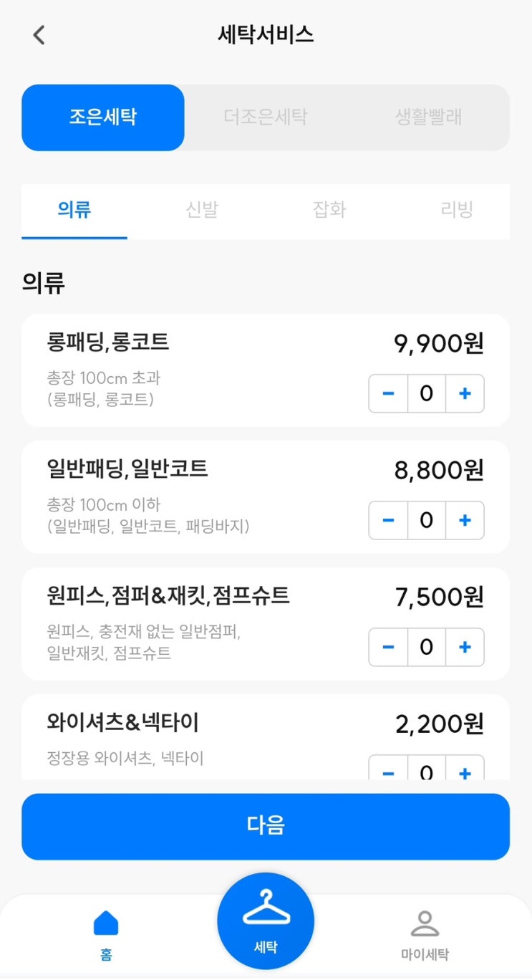Open the 홈 home icon
This screenshot has height=980, width=532.
click(106, 924)
